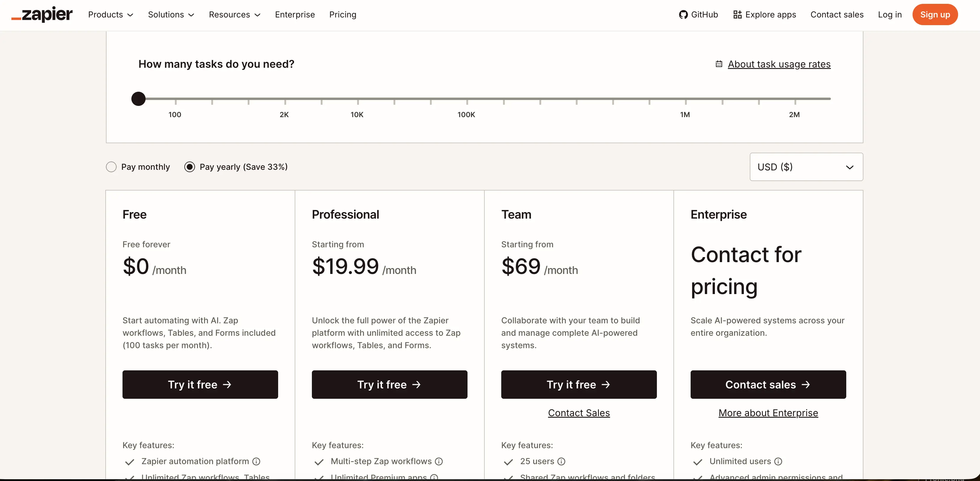Click the Professional plan heading
The height and width of the screenshot is (481, 980).
click(345, 214)
